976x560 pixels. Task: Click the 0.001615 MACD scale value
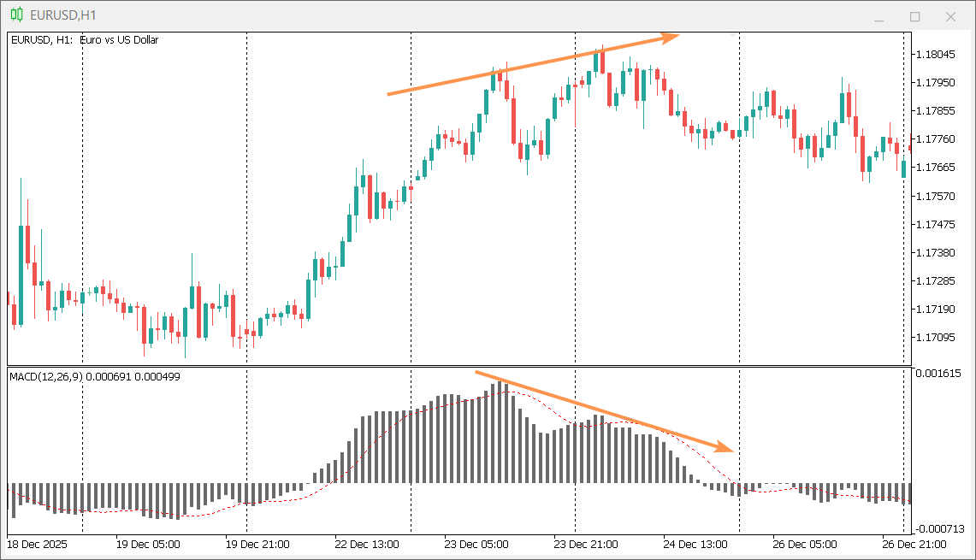[x=938, y=374]
